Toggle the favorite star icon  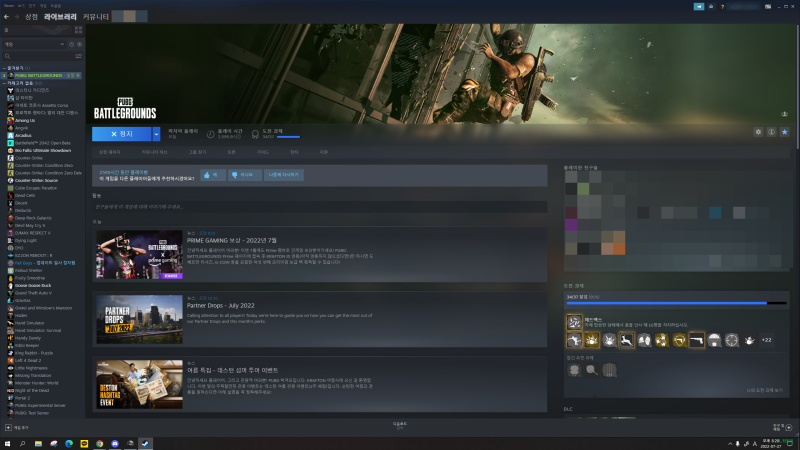tap(784, 132)
